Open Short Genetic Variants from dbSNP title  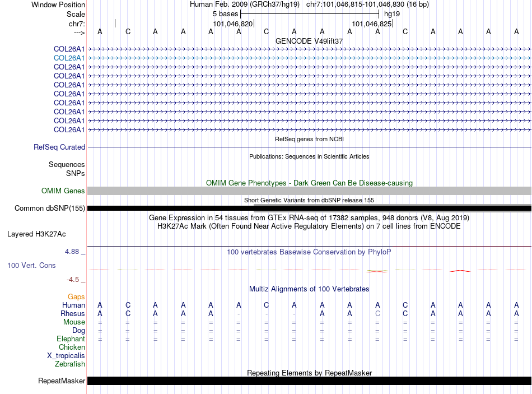click(x=309, y=200)
